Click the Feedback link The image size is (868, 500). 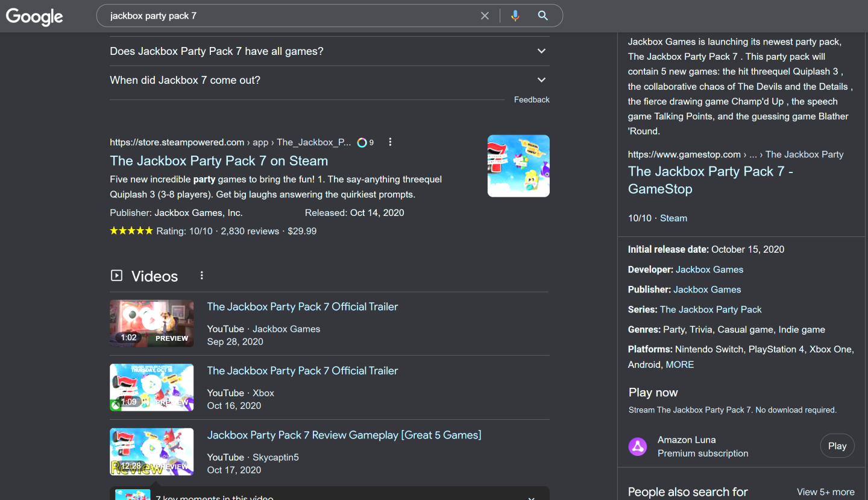(x=532, y=99)
